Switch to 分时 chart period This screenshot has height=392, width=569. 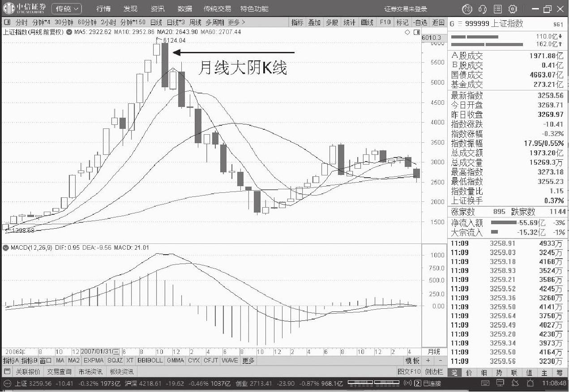[x=21, y=22]
